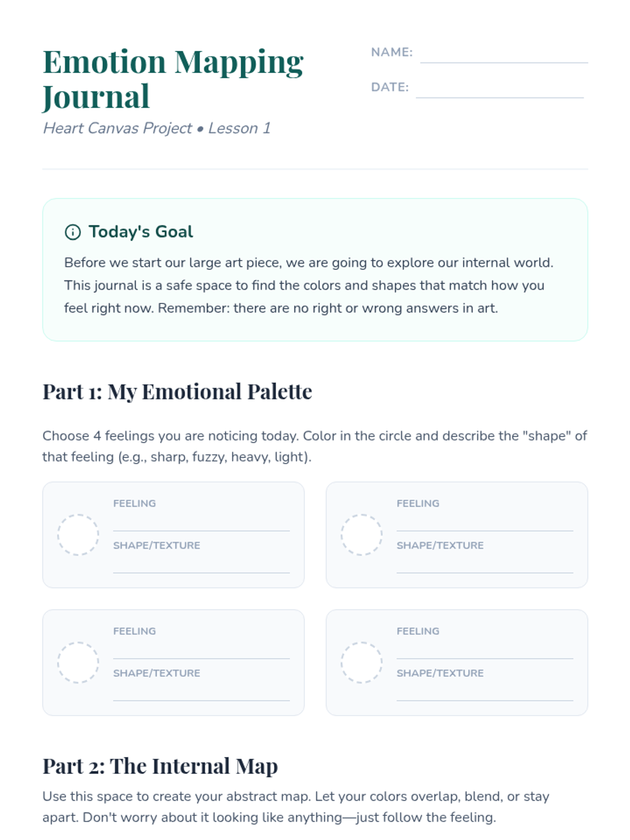Image resolution: width=630 pixels, height=840 pixels.
Task: Click the Feeling line in top-right card
Action: point(485,523)
